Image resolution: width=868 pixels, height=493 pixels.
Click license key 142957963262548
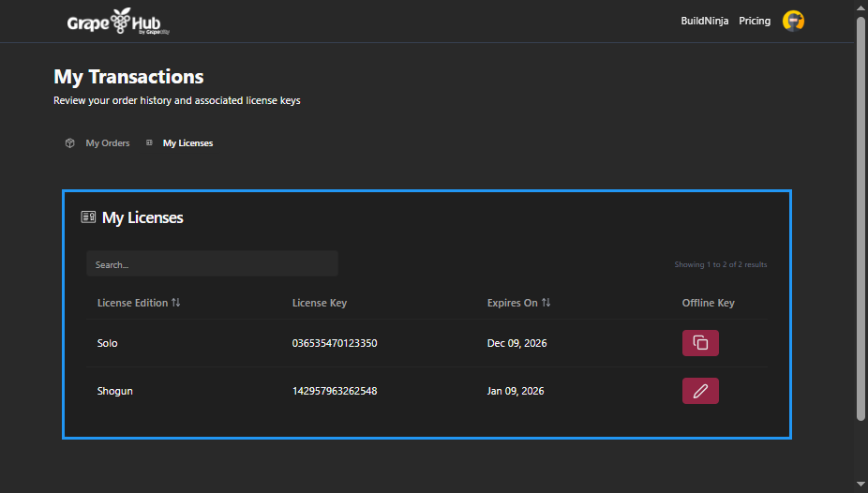(335, 391)
